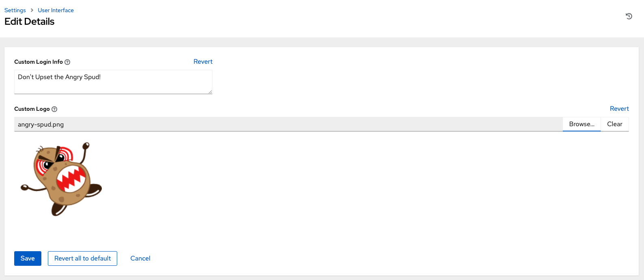Screen dimensions: 644x280
Task: Open help tooltip for Custom Login Info
Action: pos(67,62)
